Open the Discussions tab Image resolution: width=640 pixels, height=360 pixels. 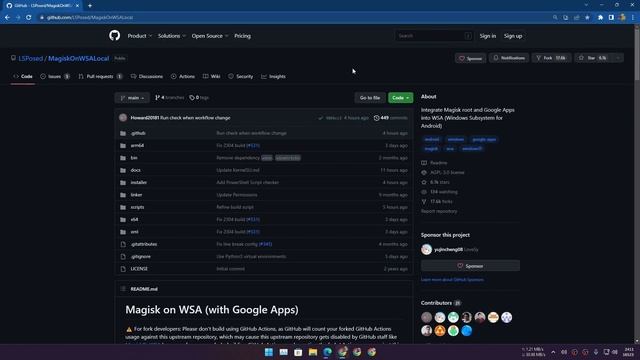[x=147, y=76]
